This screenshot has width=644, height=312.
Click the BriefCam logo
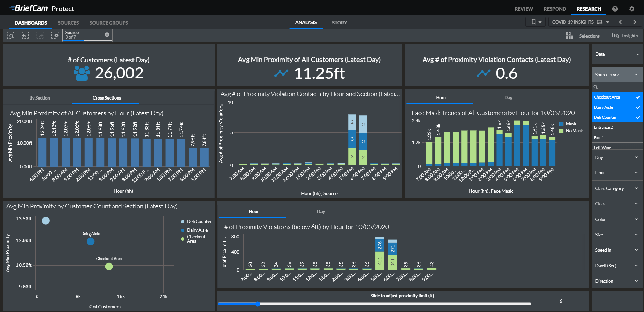pos(29,8)
